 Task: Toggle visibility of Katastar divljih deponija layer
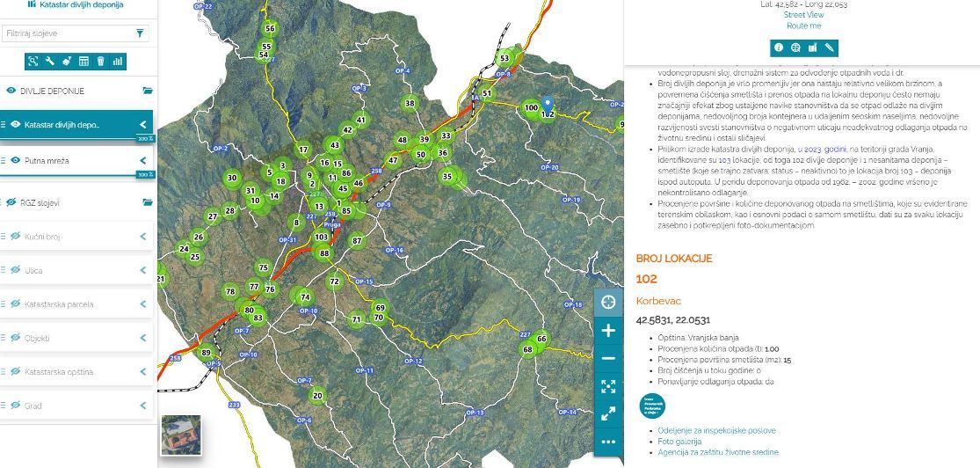tap(15, 125)
